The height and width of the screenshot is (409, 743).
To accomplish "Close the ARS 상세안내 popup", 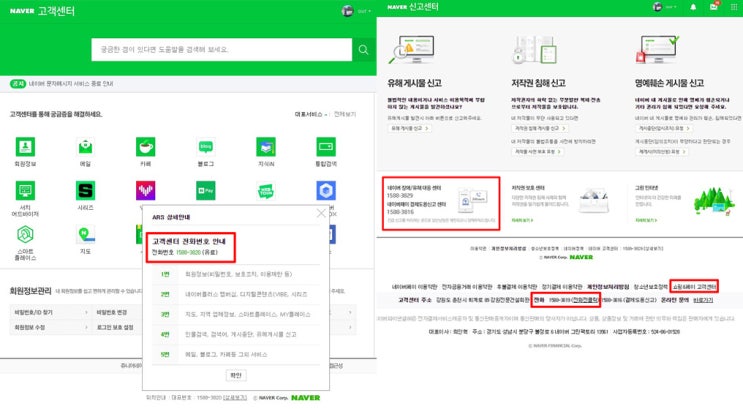I will pyautogui.click(x=321, y=213).
